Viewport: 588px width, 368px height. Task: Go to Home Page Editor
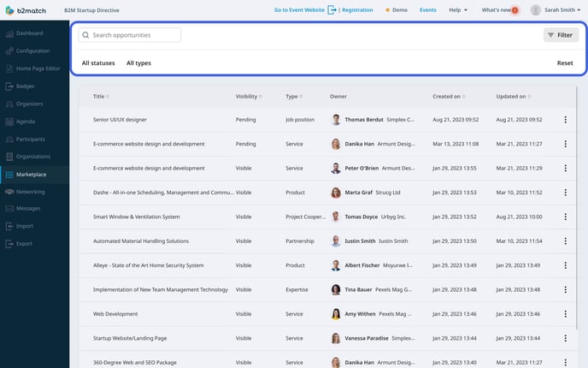(x=38, y=68)
